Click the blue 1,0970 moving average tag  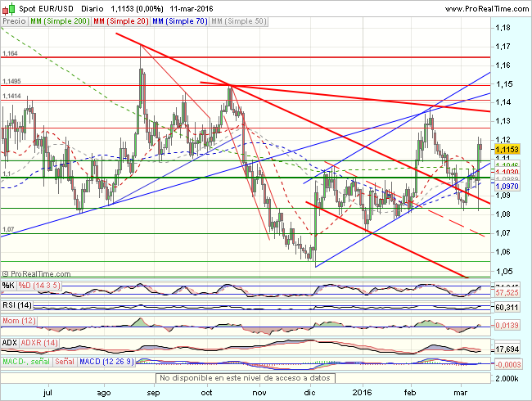coord(507,187)
